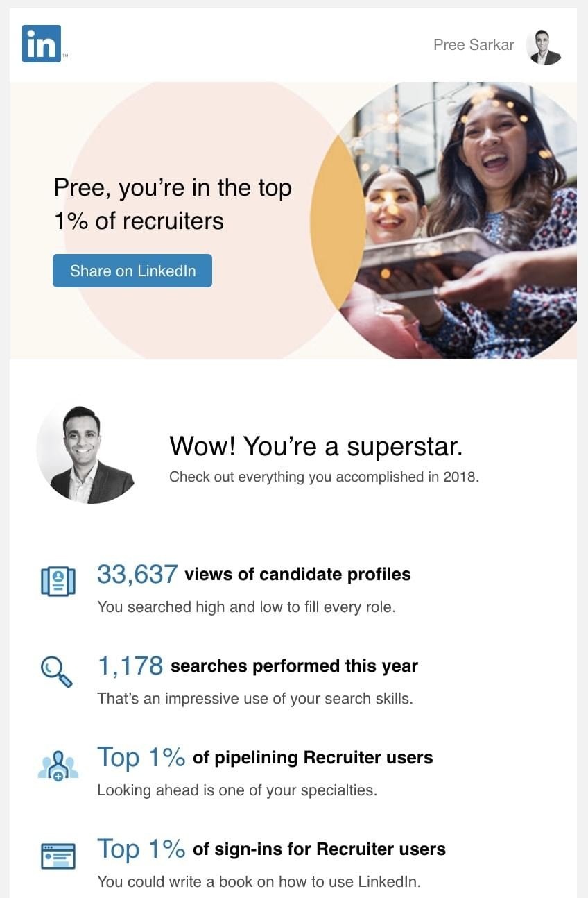Select the "views of candidate profiles" label
This screenshot has width=588, height=898.
(x=297, y=575)
